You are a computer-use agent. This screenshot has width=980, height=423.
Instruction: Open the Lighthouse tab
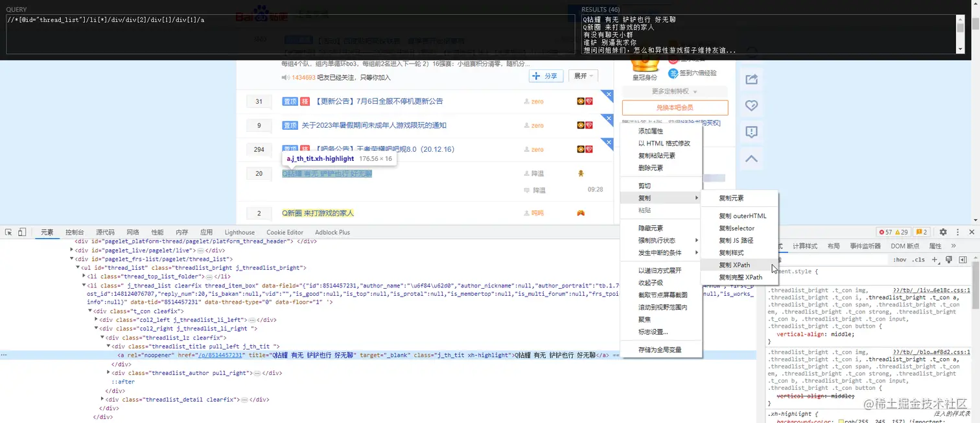coord(240,232)
